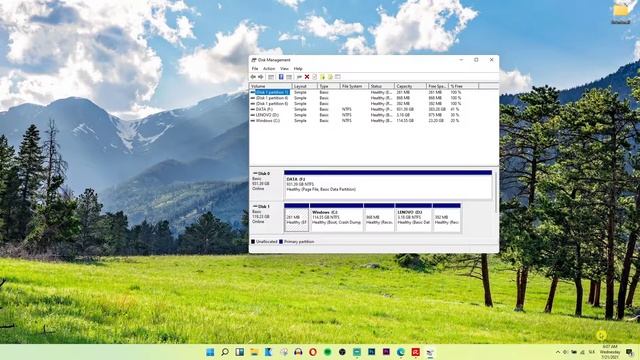Click the graphical pane vertical scrollbar
The height and width of the screenshot is (360, 640).
pyautogui.click(x=496, y=192)
